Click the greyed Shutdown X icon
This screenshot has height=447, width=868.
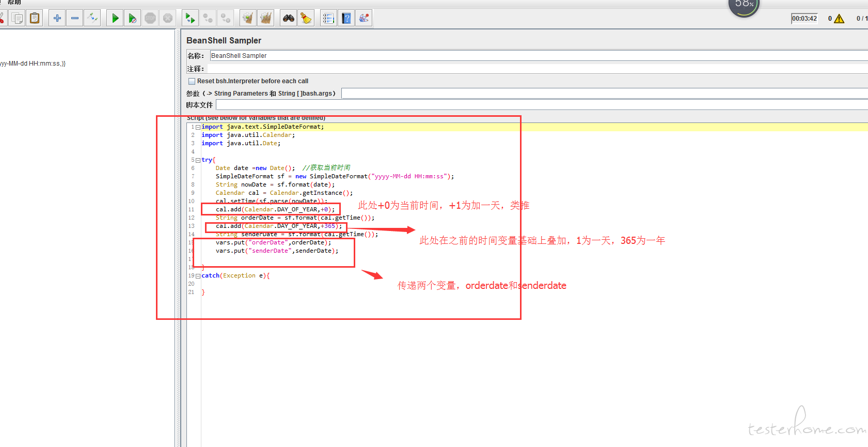[168, 18]
